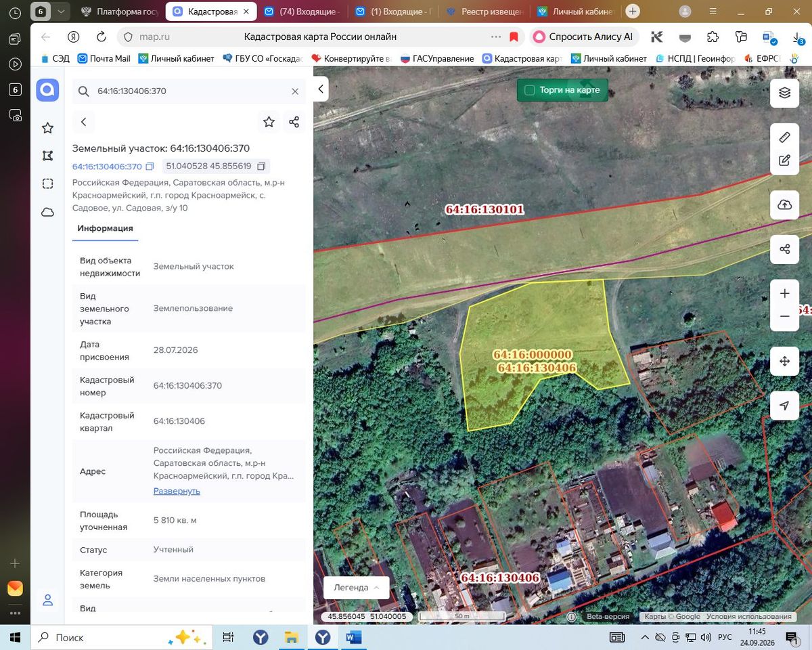Show hidden system tray icons

[x=644, y=637]
